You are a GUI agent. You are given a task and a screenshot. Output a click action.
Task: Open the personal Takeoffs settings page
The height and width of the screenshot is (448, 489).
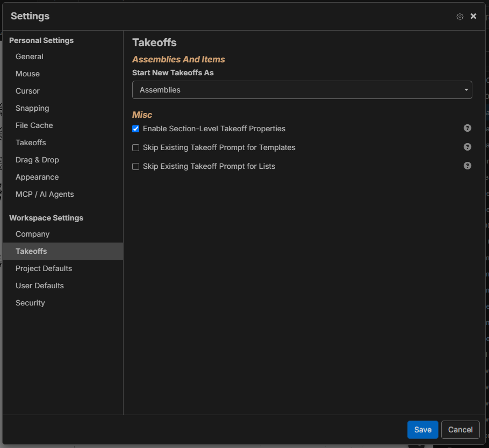click(x=31, y=143)
